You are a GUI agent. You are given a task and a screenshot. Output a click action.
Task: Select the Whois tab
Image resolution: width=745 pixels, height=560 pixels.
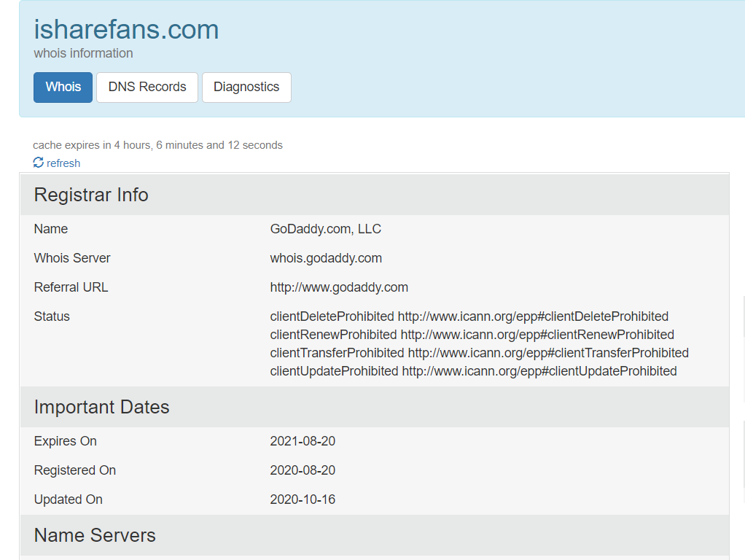63,87
